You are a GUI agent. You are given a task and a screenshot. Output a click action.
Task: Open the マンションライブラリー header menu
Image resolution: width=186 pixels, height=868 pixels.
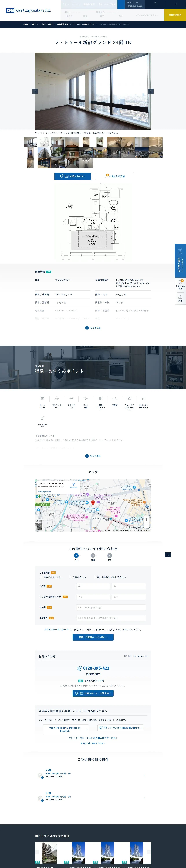(x=147, y=15)
